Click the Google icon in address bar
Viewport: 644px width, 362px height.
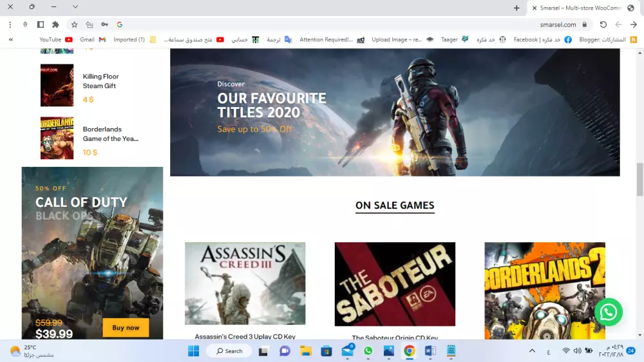pyautogui.click(x=120, y=24)
